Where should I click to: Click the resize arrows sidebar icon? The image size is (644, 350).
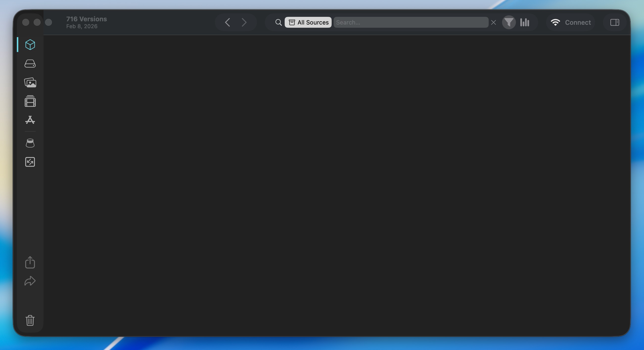[x=30, y=162]
